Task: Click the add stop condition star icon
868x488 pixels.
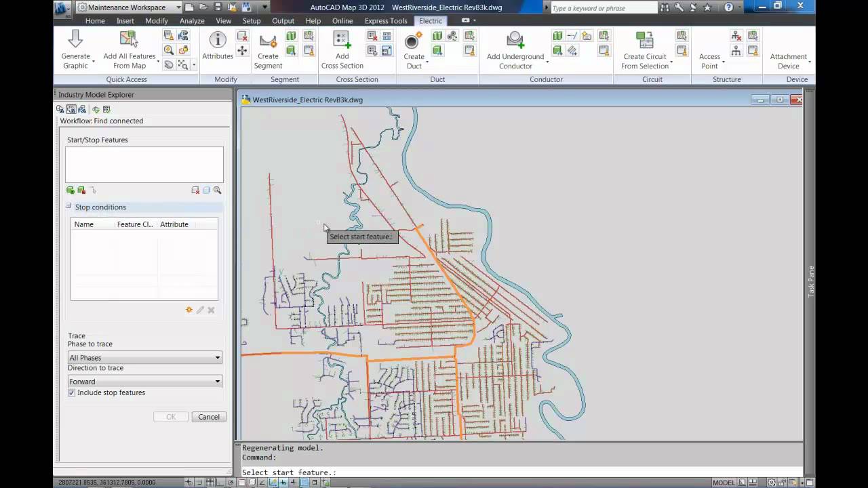Action: click(x=189, y=310)
